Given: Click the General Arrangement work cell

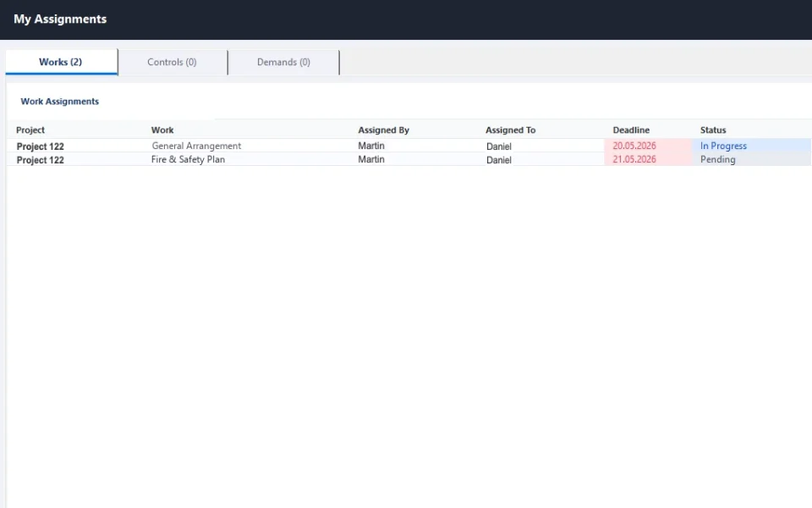Looking at the screenshot, I should 197,146.
